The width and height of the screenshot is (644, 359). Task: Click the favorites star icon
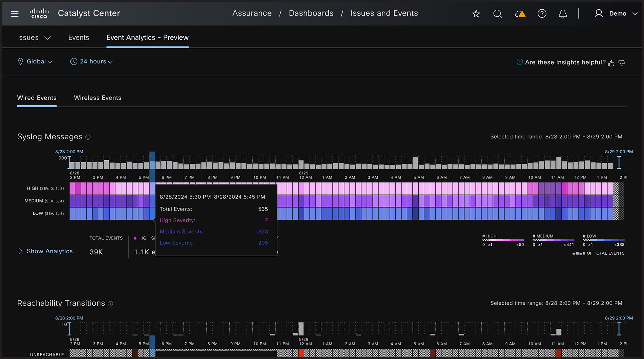[476, 14]
